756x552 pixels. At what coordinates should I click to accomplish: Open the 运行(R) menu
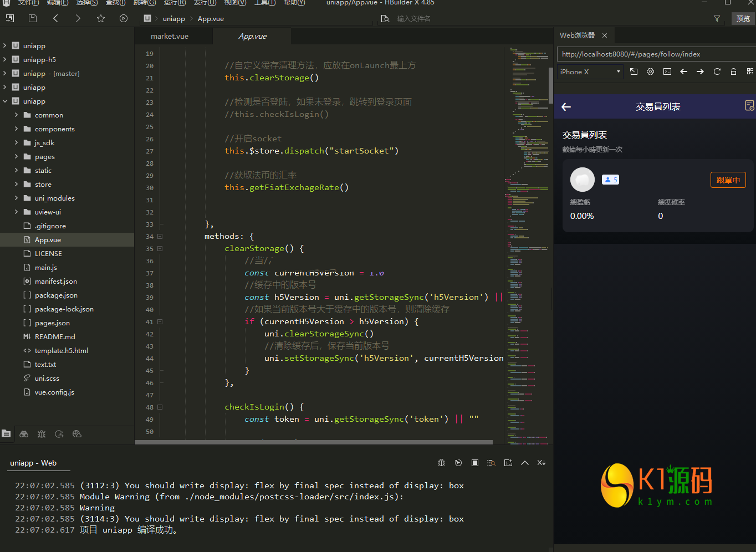pyautogui.click(x=175, y=3)
